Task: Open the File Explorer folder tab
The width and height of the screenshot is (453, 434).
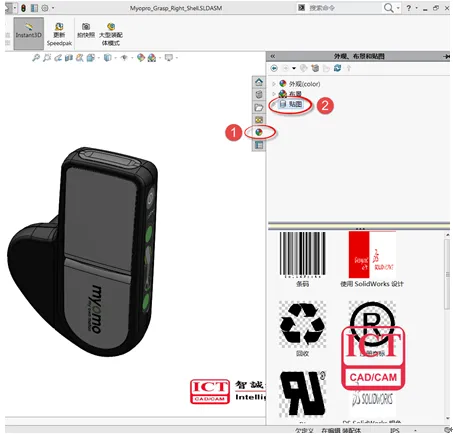Action: tap(259, 107)
